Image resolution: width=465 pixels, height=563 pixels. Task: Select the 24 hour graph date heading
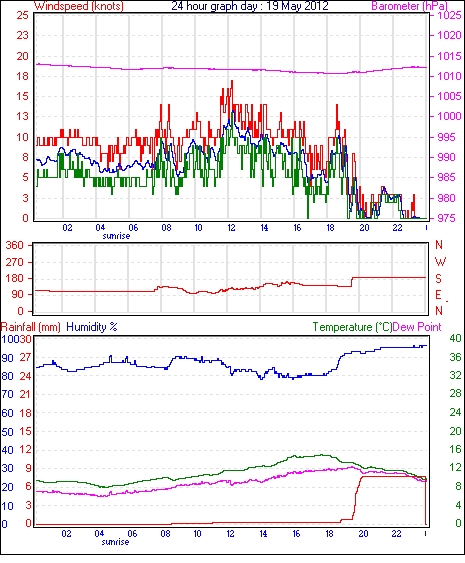(x=250, y=6)
